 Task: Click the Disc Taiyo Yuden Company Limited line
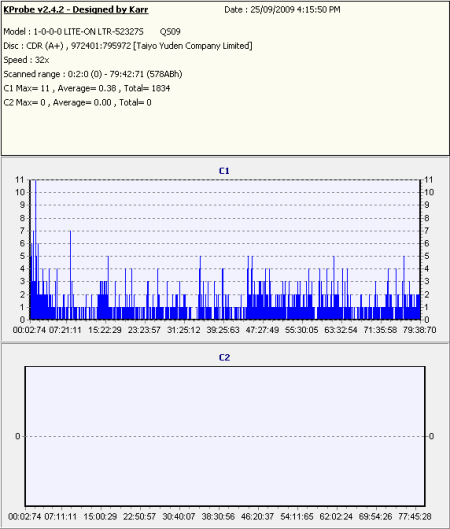point(128,46)
